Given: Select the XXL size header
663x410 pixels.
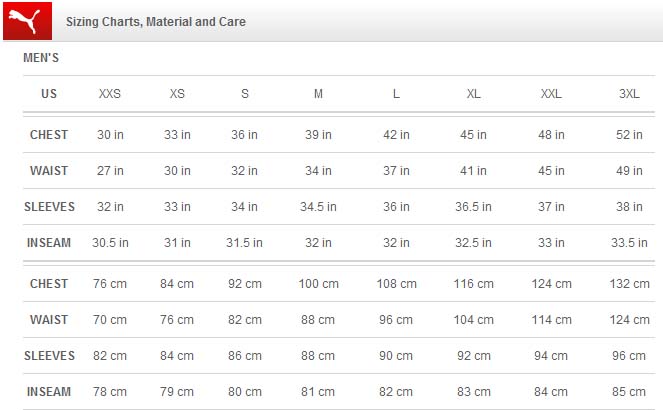Looking at the screenshot, I should click(x=551, y=94).
